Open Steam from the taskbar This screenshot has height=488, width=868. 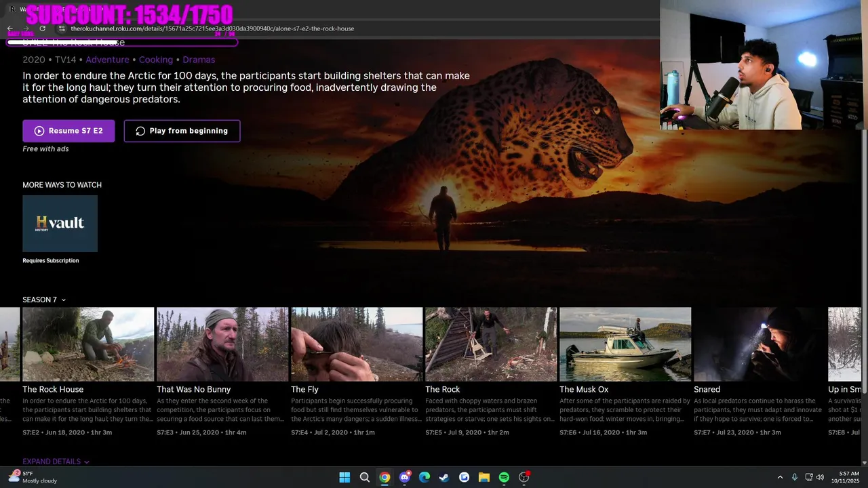pyautogui.click(x=444, y=477)
